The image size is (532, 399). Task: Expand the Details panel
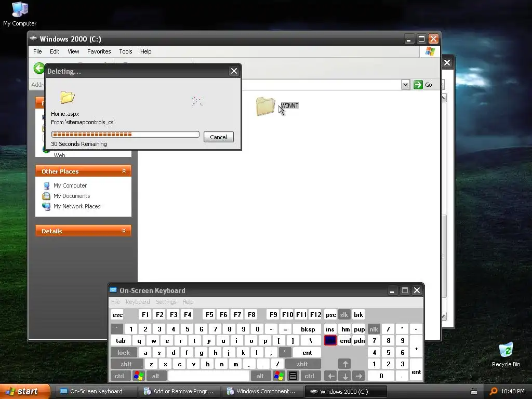click(x=124, y=231)
